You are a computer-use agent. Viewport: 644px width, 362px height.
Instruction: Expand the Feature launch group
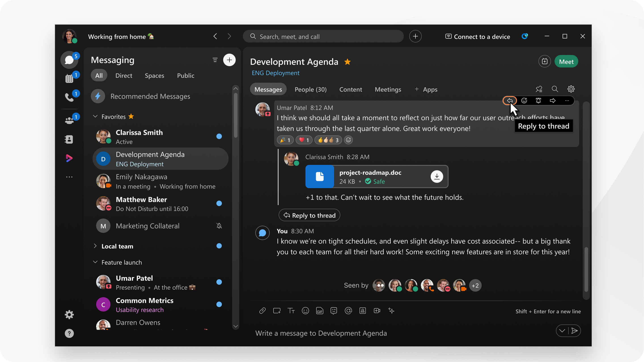[95, 262]
